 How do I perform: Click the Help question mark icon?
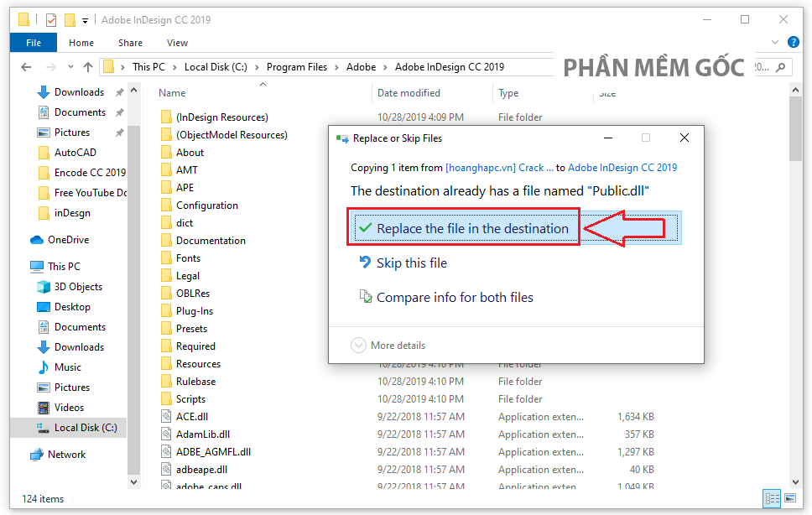[794, 43]
